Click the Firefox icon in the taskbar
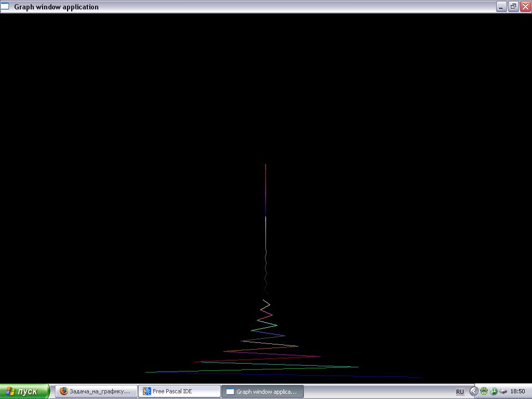 pyautogui.click(x=64, y=391)
